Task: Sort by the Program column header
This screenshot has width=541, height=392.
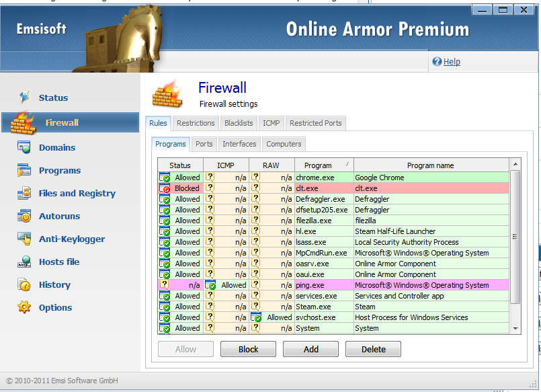Action: (324, 165)
